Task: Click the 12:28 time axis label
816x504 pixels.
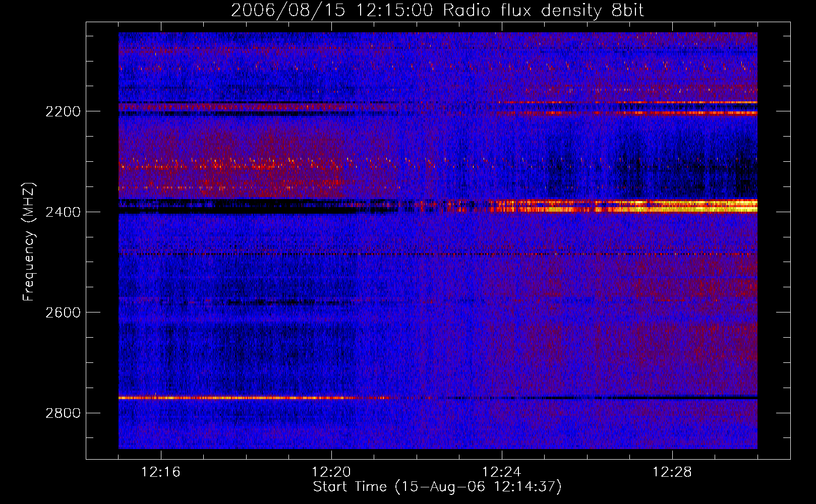Action: (672, 472)
